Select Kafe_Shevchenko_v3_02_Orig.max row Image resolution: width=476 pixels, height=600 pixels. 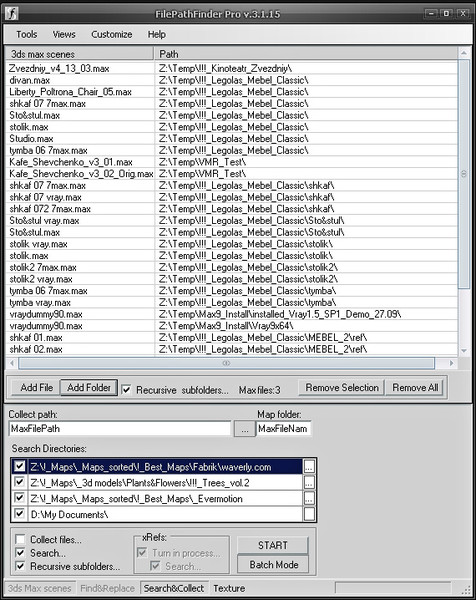81,174
